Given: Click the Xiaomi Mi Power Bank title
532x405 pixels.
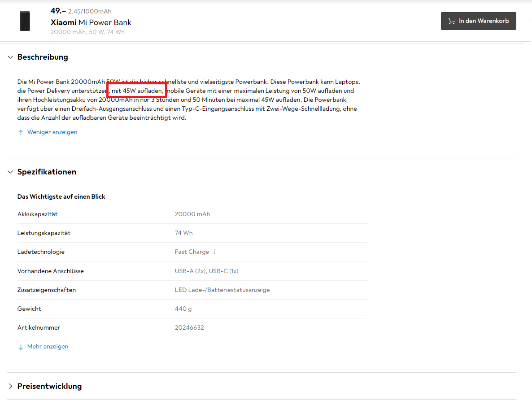Looking at the screenshot, I should [91, 22].
